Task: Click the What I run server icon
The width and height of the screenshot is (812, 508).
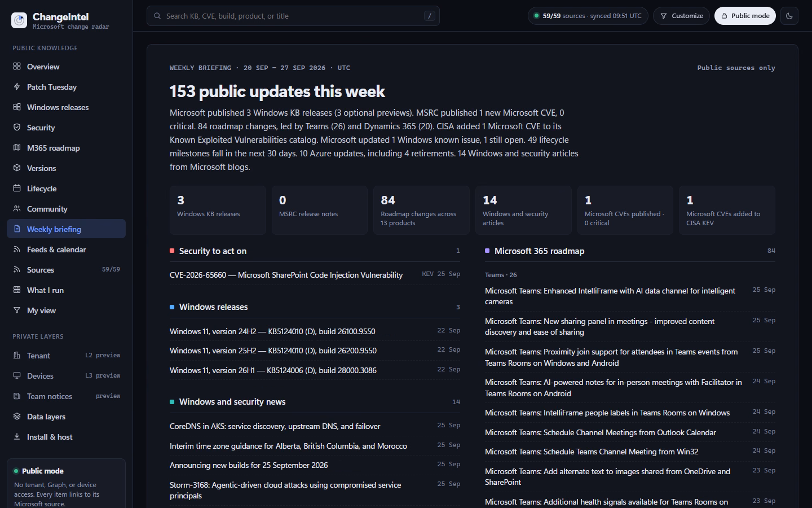Action: click(17, 290)
